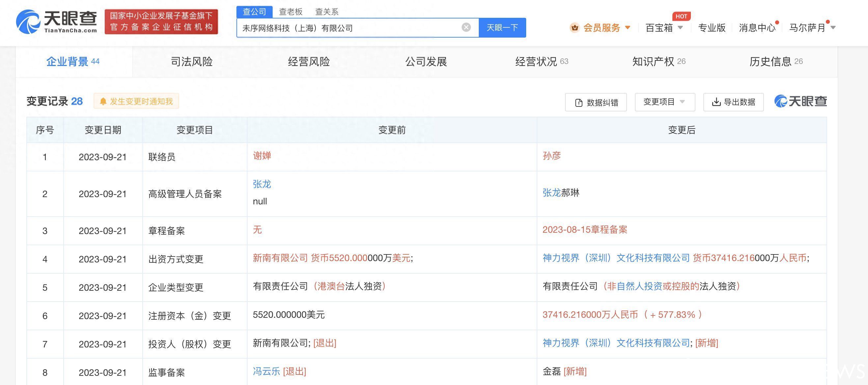Screen dimensions: 868x385
Task: Click the 变更前 column header
Action: point(392,130)
